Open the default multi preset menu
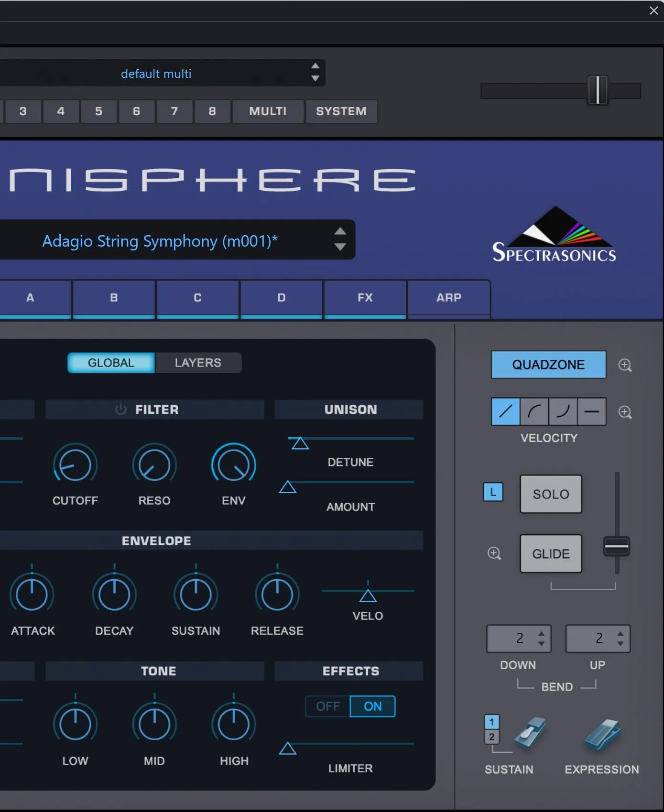The image size is (664, 812). [x=156, y=73]
